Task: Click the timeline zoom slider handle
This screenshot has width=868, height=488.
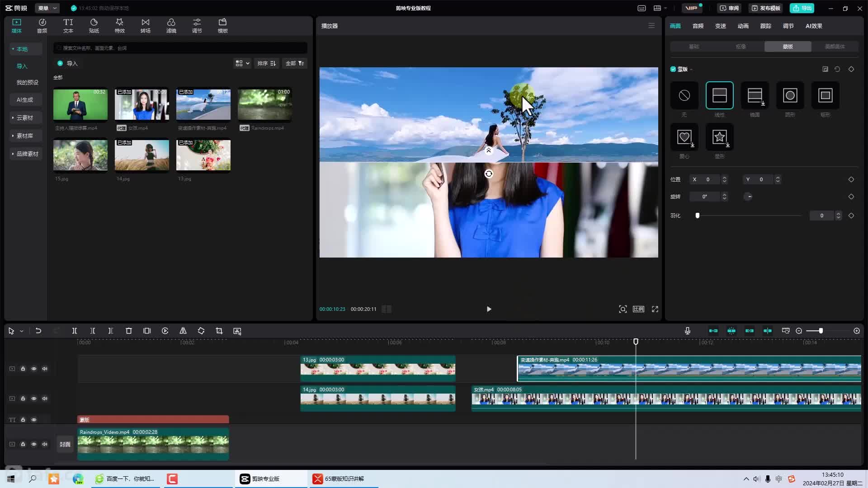Action: click(821, 331)
